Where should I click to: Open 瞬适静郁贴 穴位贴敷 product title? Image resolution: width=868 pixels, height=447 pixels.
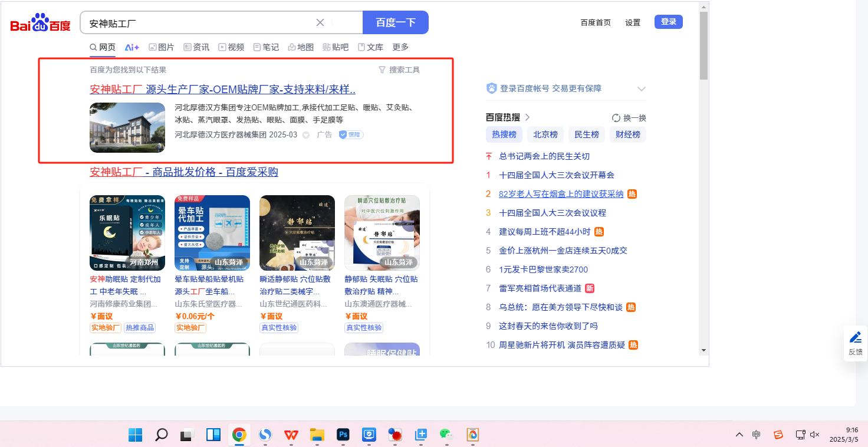(x=295, y=285)
